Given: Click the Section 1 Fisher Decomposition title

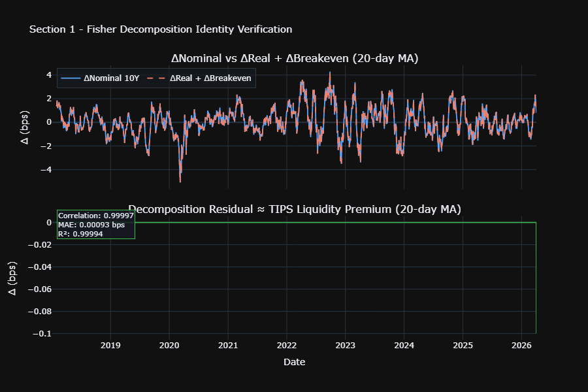Looking at the screenshot, I should pyautogui.click(x=161, y=29).
